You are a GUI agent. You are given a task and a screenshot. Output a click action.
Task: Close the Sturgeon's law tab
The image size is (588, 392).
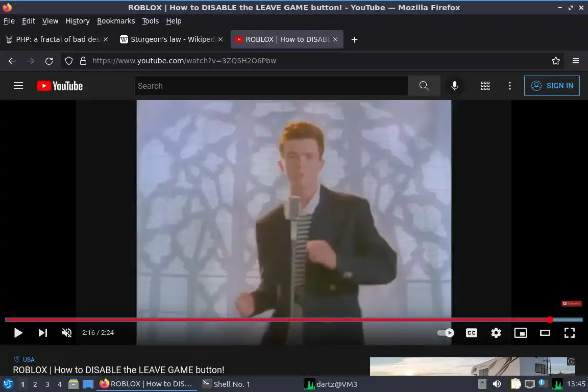(220, 39)
